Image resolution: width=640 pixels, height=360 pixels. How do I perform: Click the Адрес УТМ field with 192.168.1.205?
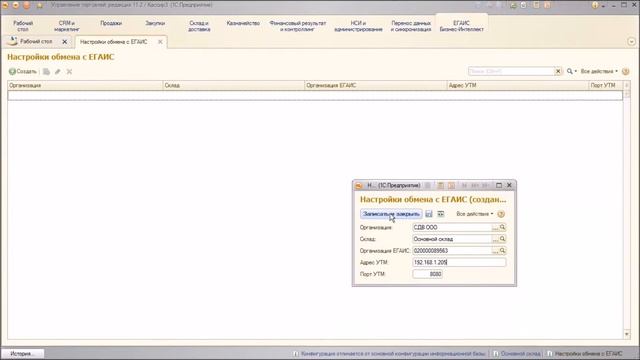(459, 262)
